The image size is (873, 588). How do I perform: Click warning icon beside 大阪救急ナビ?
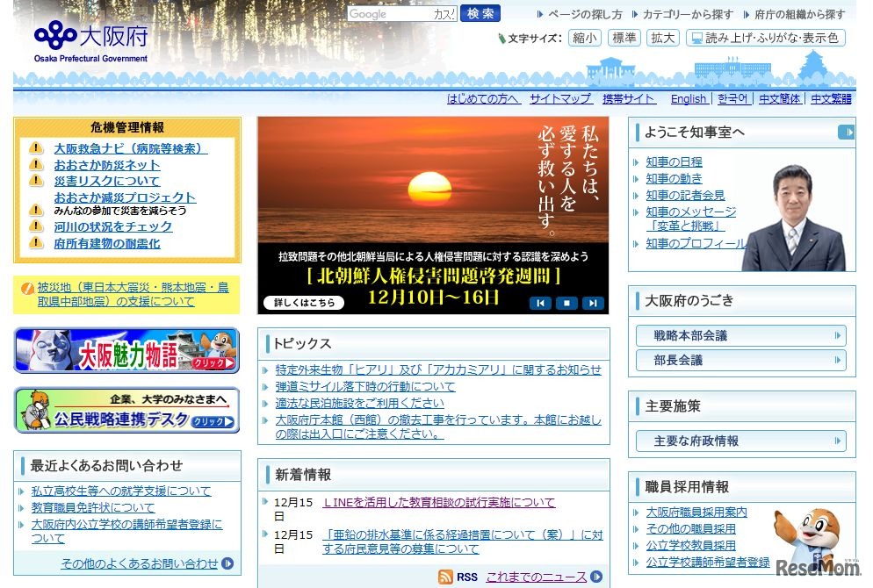click(36, 148)
